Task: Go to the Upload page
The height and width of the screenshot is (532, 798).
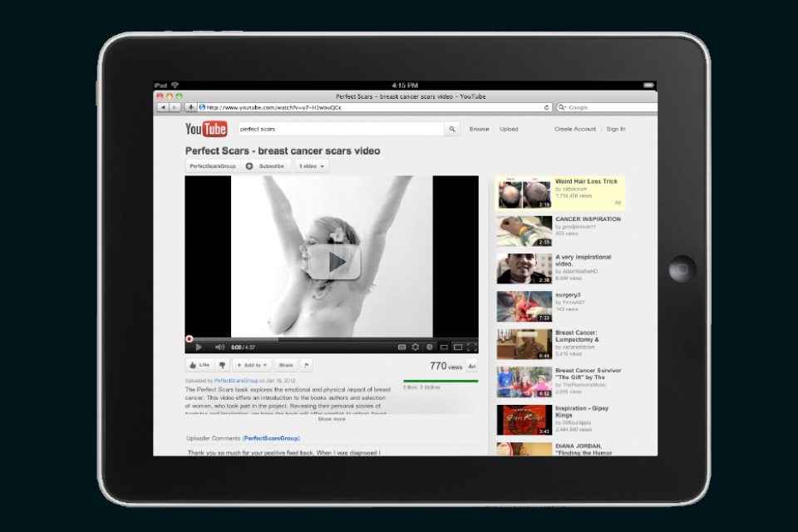Action: click(x=509, y=129)
